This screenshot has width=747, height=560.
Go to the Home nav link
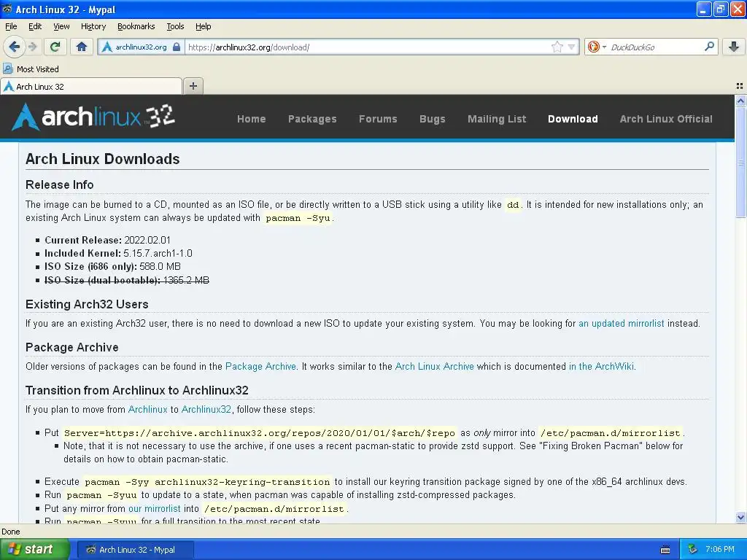pos(251,119)
